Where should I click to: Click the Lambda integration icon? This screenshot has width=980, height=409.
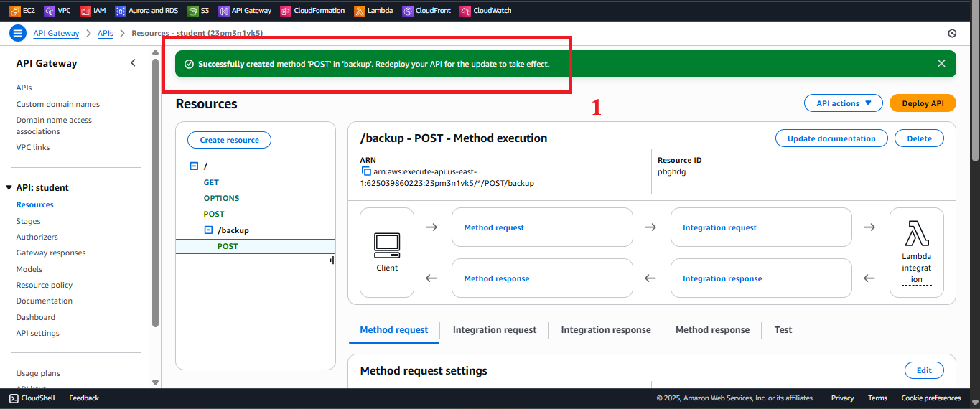(917, 233)
